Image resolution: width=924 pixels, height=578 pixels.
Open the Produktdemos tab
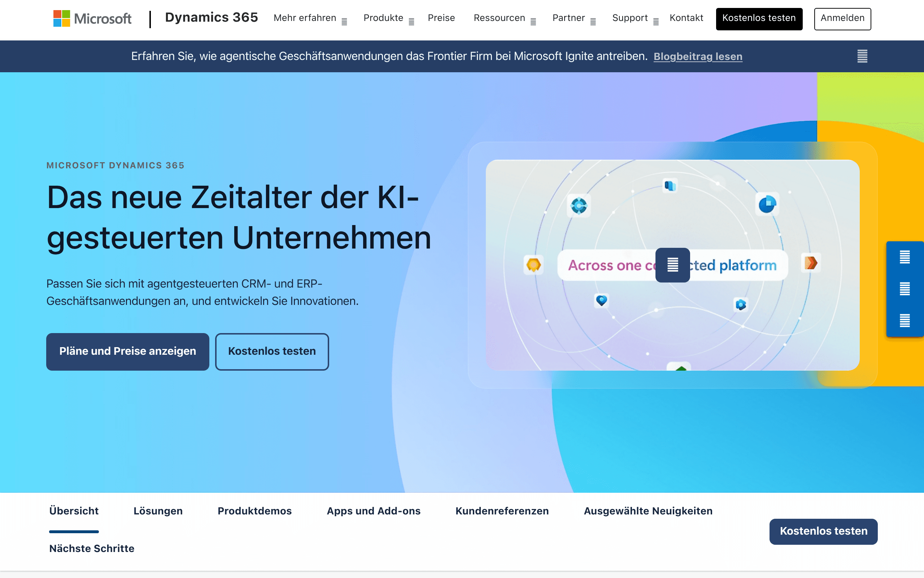click(254, 511)
